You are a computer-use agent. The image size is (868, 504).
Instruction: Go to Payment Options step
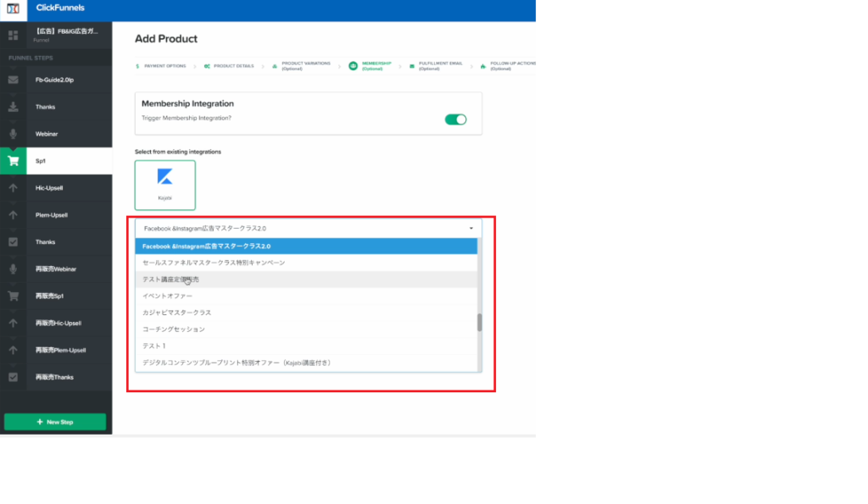(160, 66)
